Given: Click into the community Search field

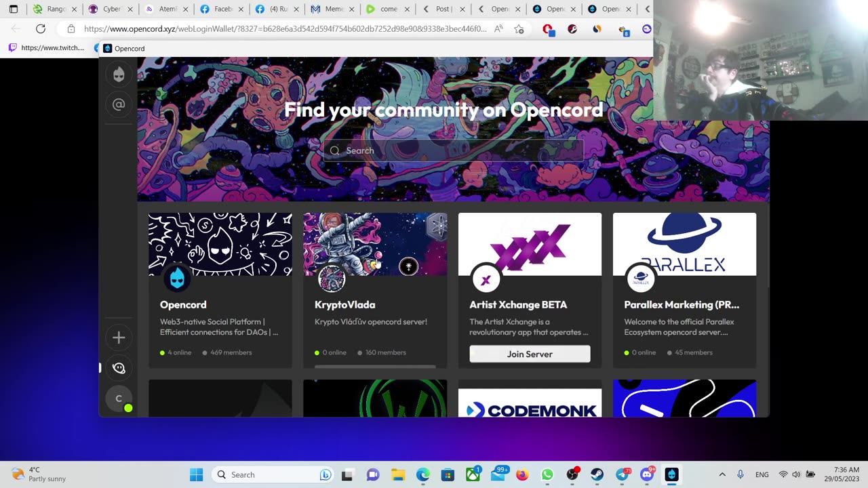Looking at the screenshot, I should coord(453,150).
